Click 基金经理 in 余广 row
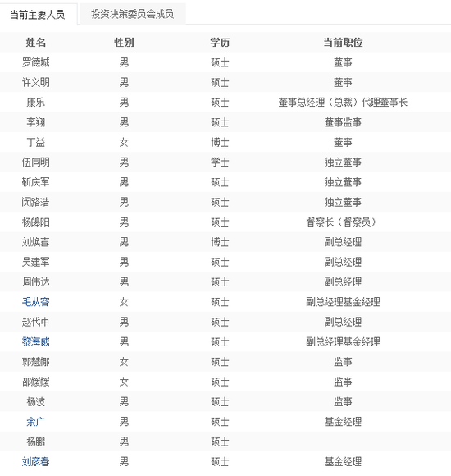This screenshot has width=451, height=476. pyautogui.click(x=343, y=422)
